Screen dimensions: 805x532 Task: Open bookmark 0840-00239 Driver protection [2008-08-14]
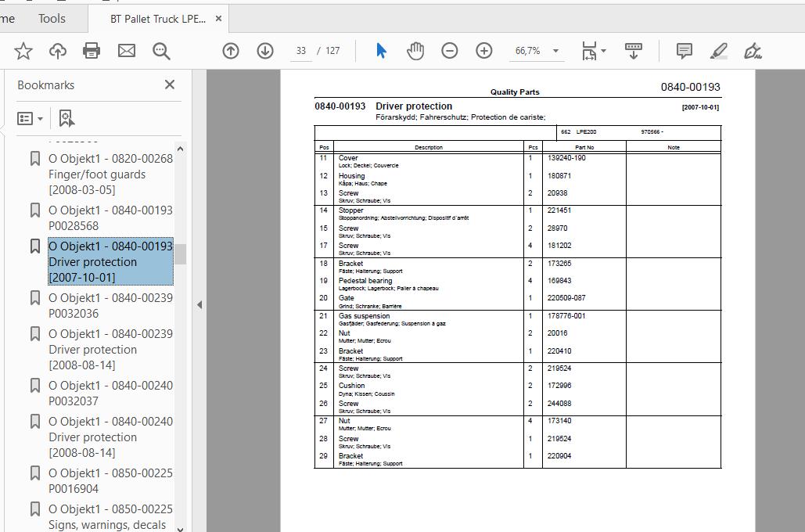click(110, 349)
